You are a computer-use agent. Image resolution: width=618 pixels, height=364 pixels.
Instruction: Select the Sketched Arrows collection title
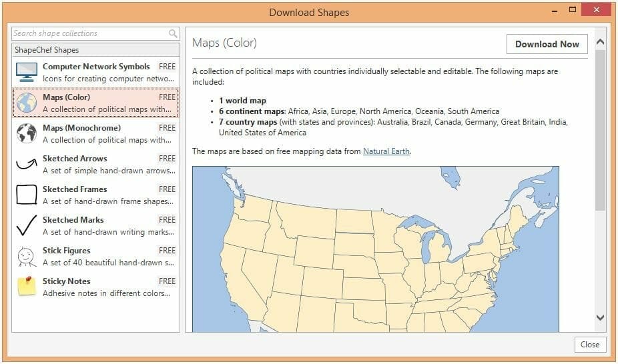pos(75,159)
